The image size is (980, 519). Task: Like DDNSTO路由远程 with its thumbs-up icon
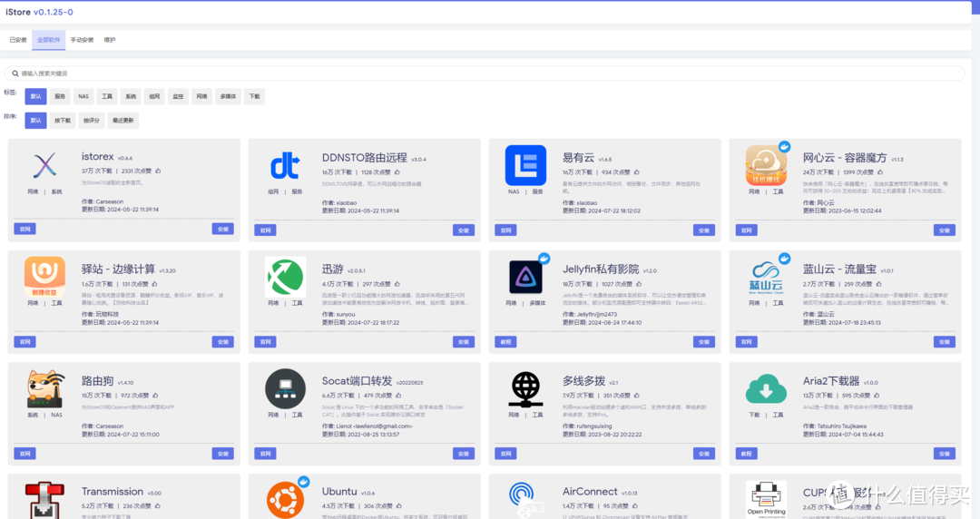[x=397, y=172]
